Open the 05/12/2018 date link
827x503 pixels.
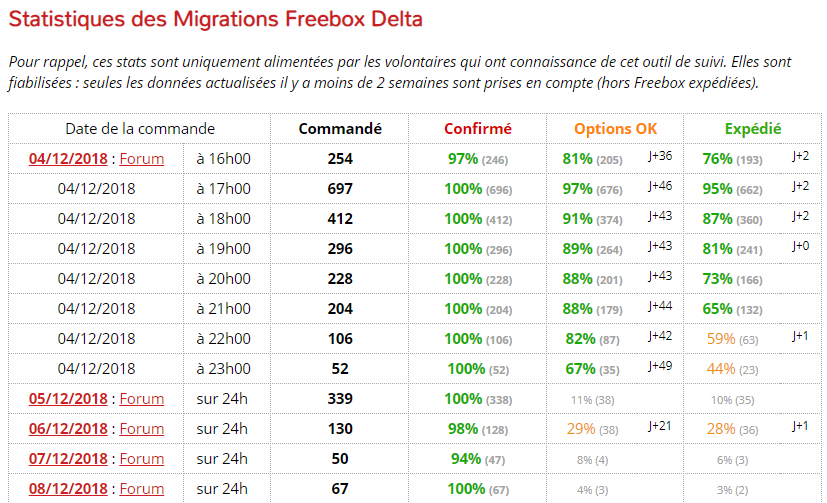pos(67,398)
